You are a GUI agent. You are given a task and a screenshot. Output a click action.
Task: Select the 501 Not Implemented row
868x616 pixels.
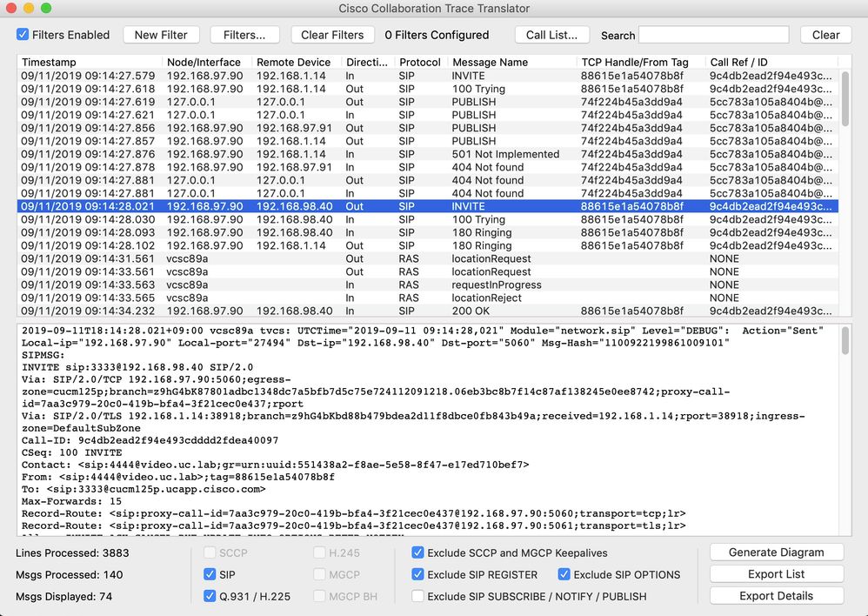tap(427, 154)
